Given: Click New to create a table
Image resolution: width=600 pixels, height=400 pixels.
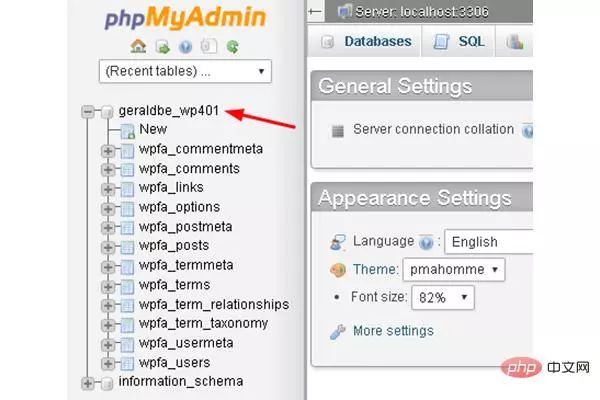Looking at the screenshot, I should tap(153, 129).
